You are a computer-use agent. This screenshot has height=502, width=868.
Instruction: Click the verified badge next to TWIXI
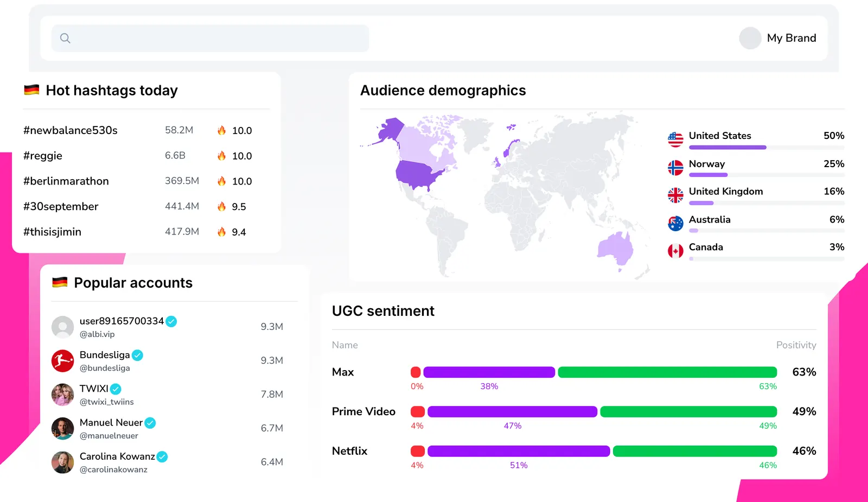(x=116, y=389)
